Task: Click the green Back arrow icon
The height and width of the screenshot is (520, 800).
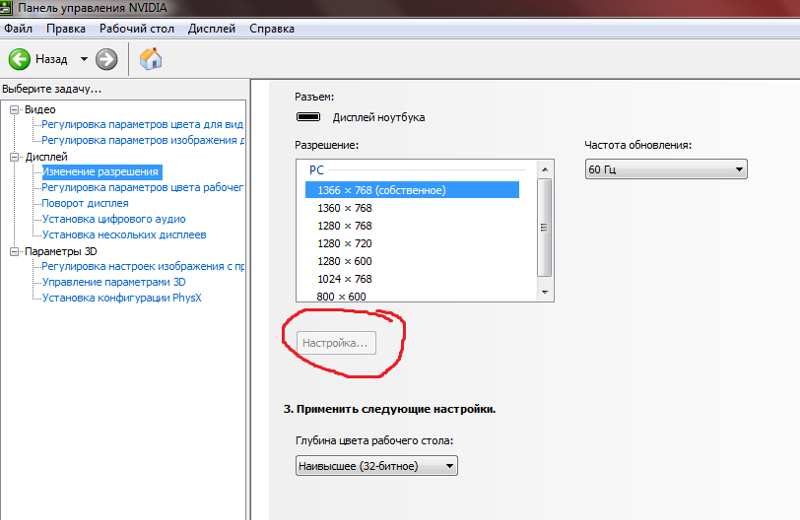Action: pos(20,59)
